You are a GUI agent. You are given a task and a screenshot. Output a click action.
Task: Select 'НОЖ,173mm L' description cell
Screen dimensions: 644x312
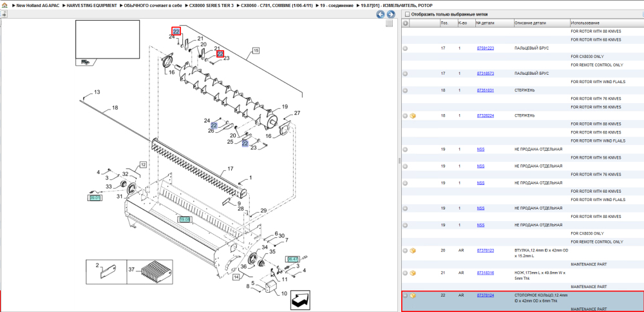point(542,275)
